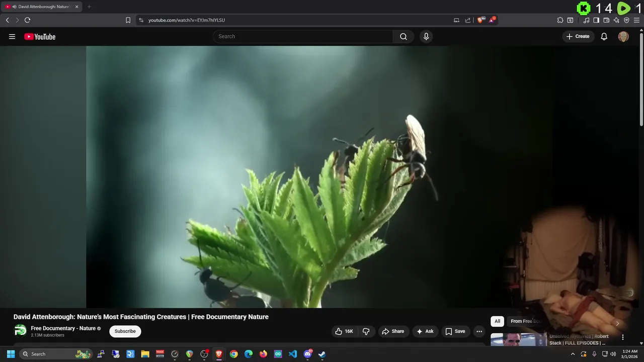Open YouTube notifications bell
644x362 pixels.
pos(604,37)
